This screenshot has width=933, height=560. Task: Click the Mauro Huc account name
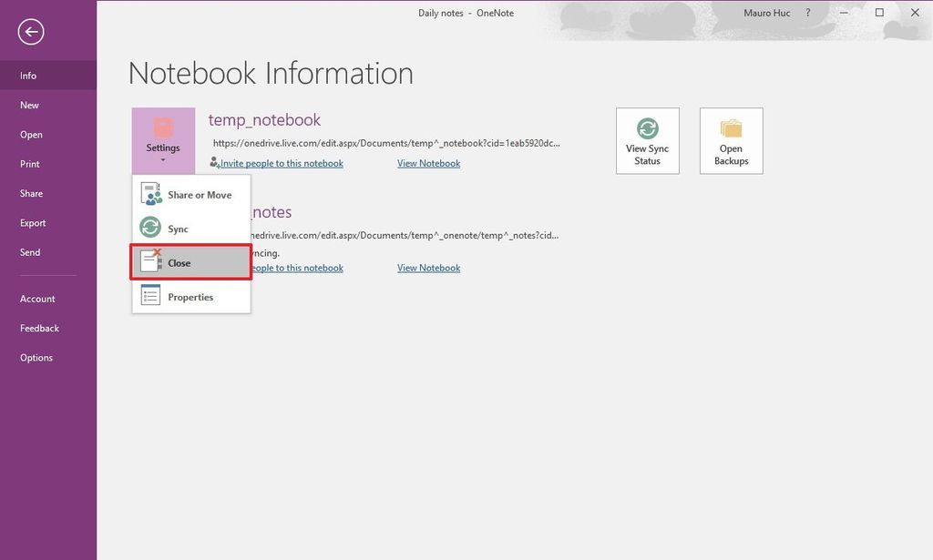point(765,13)
